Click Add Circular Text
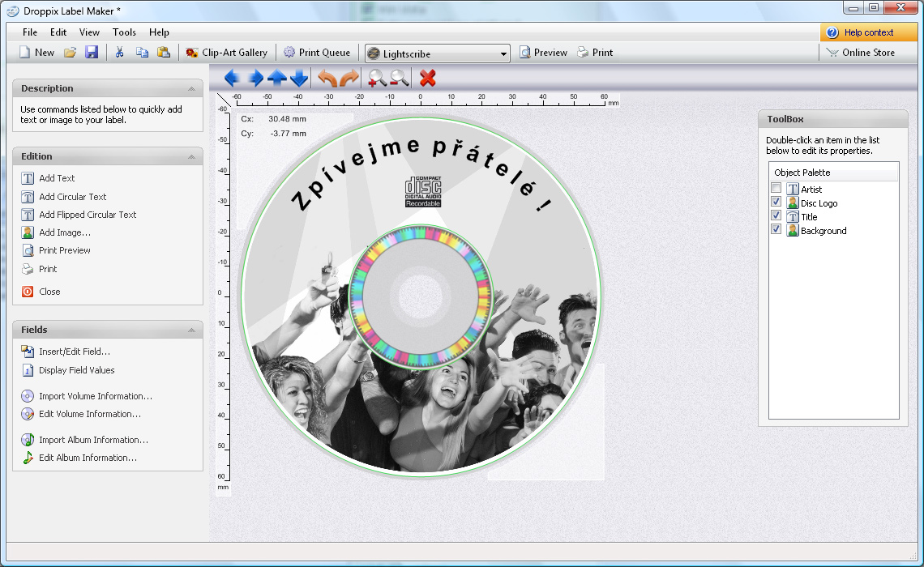 pos(72,197)
